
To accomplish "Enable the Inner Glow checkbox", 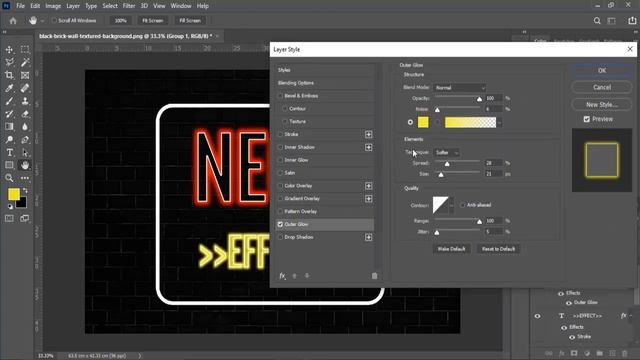I will (280, 160).
